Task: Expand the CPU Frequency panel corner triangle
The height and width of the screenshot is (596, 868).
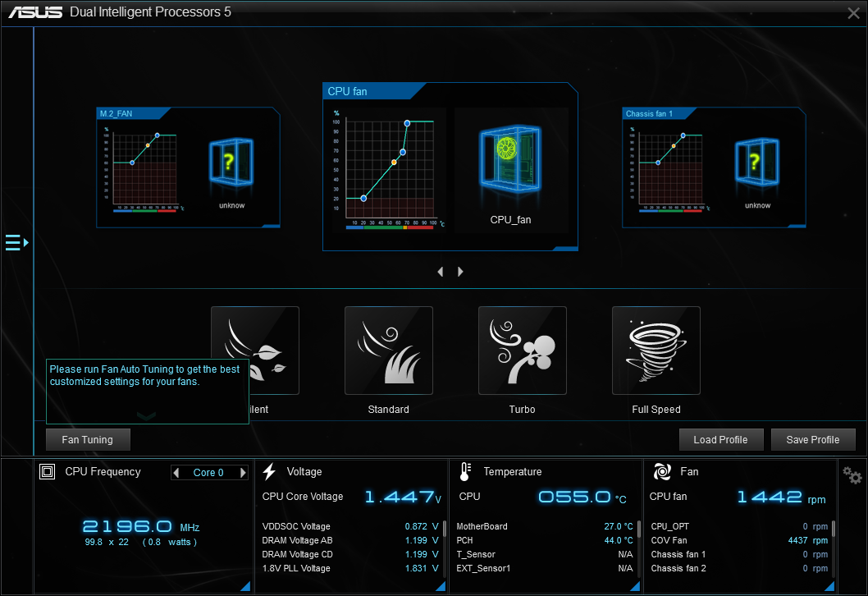Action: click(x=246, y=586)
